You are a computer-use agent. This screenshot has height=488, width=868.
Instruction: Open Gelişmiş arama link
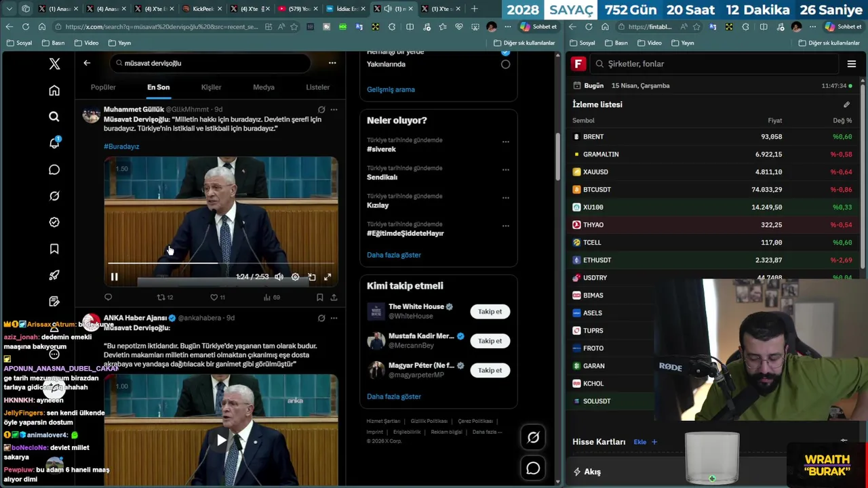point(391,89)
